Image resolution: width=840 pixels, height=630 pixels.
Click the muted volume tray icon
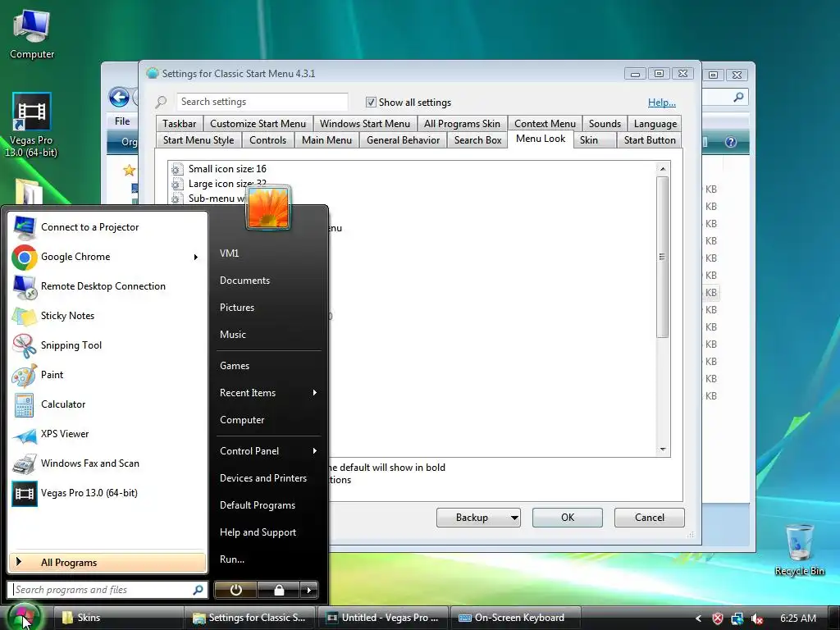(x=757, y=619)
